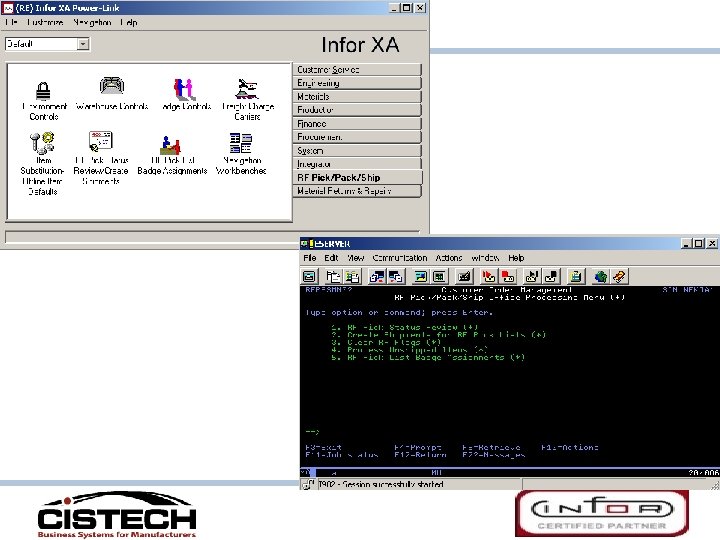Click the Paste icon in ESERVER toolbar

point(352,276)
